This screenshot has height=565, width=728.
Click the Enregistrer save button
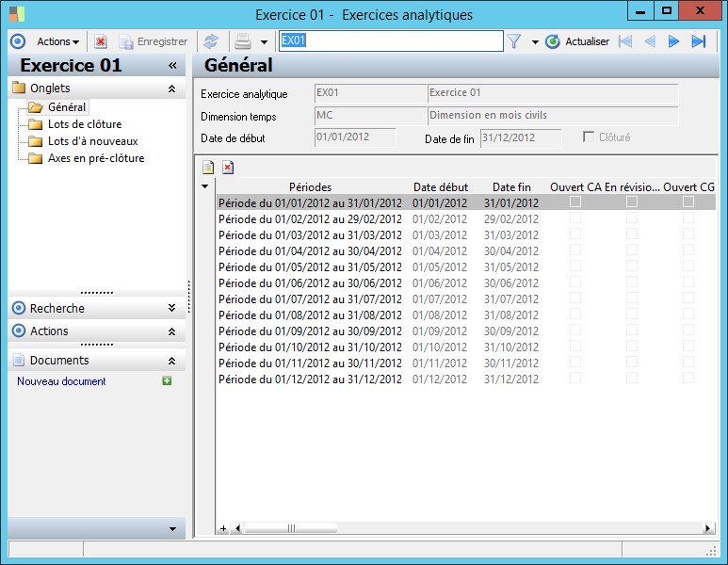pyautogui.click(x=154, y=41)
